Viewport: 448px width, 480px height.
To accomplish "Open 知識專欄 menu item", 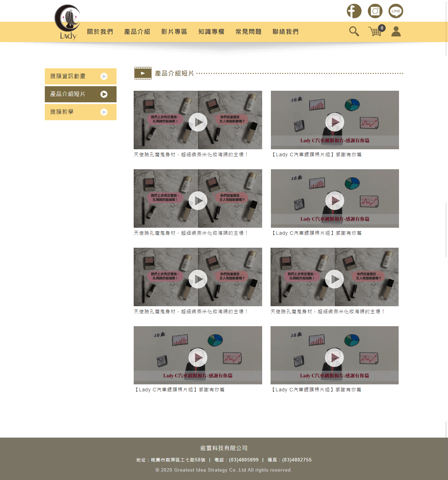I will coord(211,32).
